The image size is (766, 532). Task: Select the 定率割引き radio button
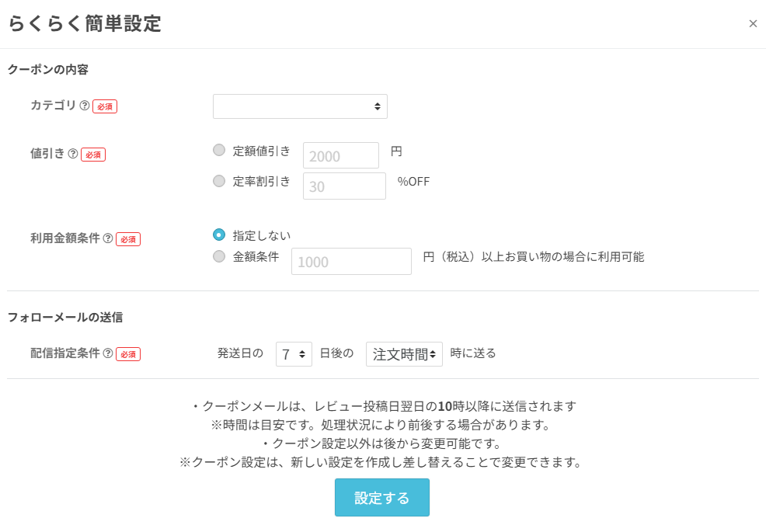(x=219, y=181)
